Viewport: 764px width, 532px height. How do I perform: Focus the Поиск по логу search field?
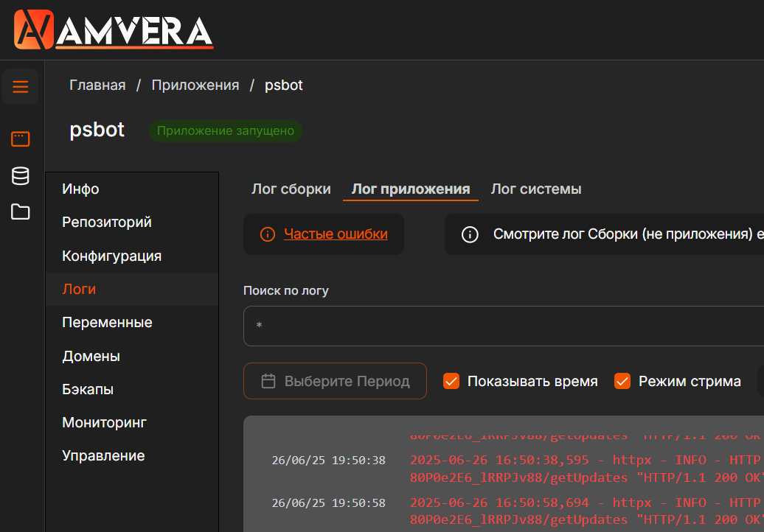click(504, 326)
